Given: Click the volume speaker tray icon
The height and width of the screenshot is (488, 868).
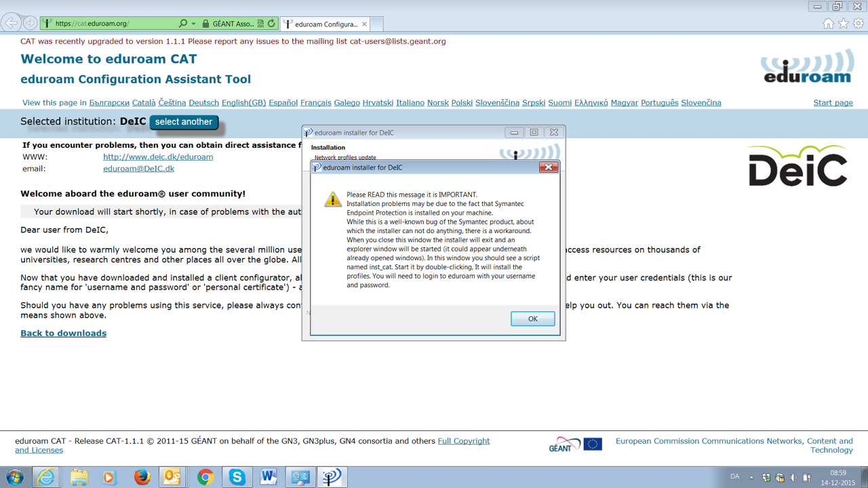Looking at the screenshot, I should coord(793,477).
